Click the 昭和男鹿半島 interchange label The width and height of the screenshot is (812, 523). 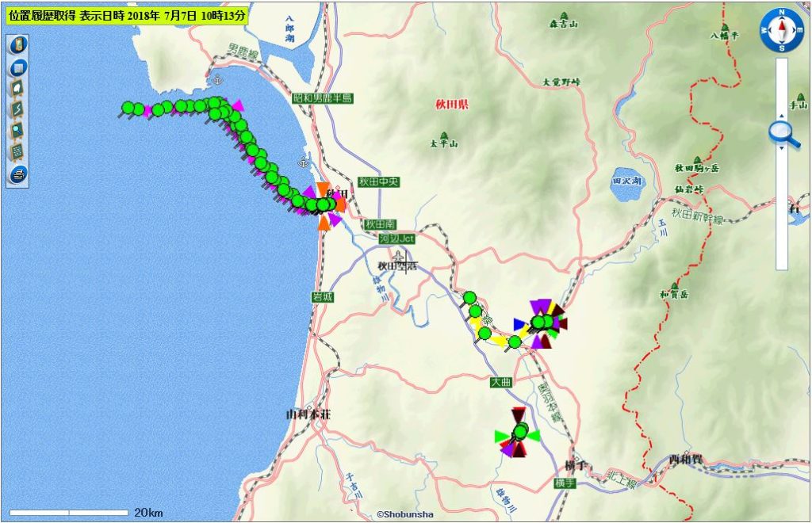(x=322, y=98)
